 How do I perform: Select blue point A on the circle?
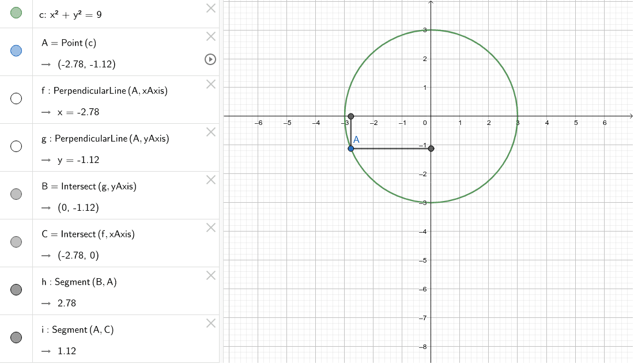351,149
